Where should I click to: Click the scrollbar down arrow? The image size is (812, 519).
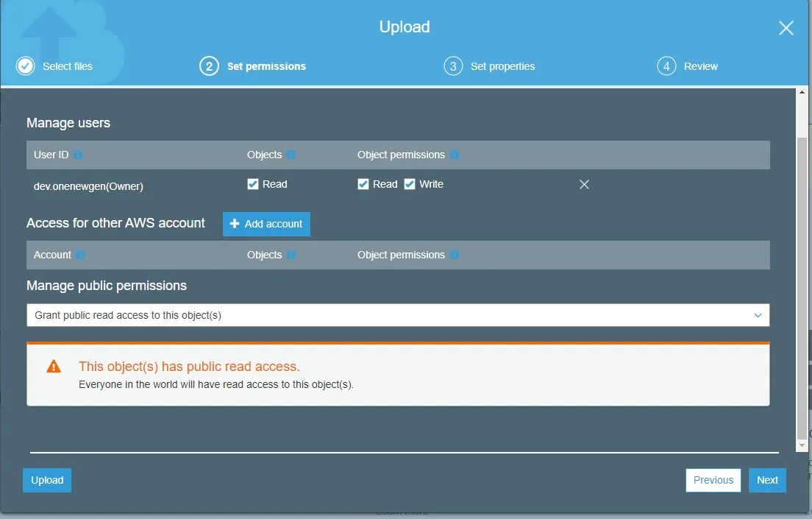[802, 445]
